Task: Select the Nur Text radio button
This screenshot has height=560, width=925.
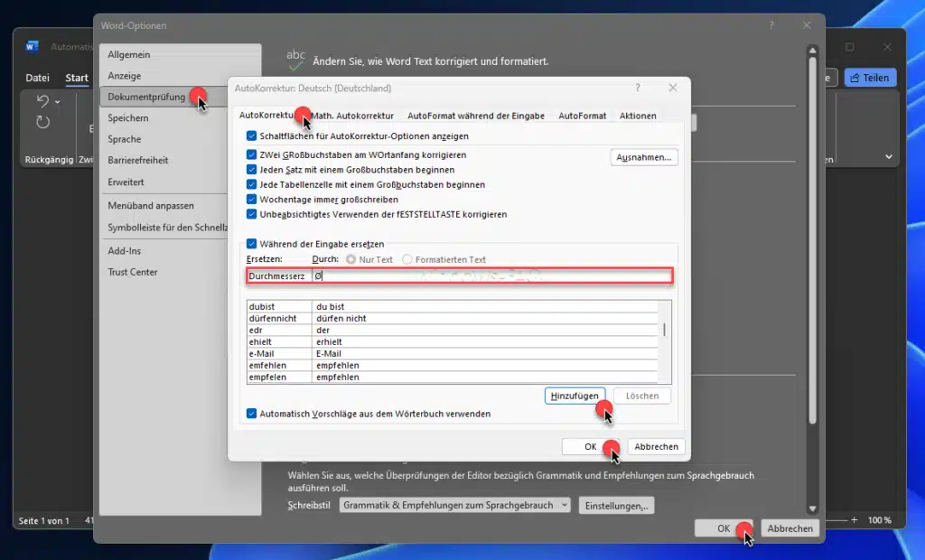Action: point(351,259)
